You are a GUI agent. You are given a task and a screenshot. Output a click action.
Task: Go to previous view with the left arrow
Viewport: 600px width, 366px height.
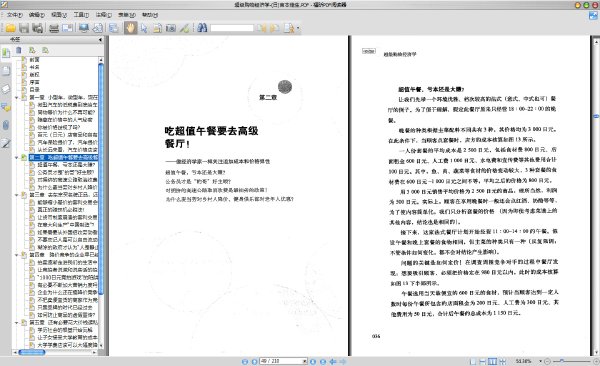click(x=333, y=361)
